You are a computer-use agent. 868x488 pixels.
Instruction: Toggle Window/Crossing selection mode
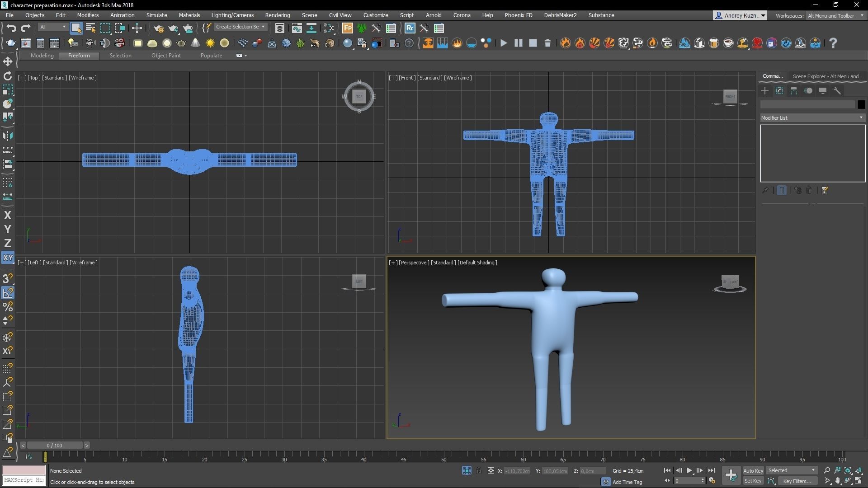click(x=119, y=28)
